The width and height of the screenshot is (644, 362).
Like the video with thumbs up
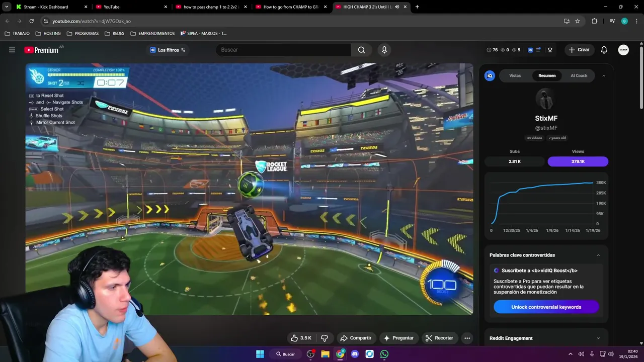tap(301, 338)
